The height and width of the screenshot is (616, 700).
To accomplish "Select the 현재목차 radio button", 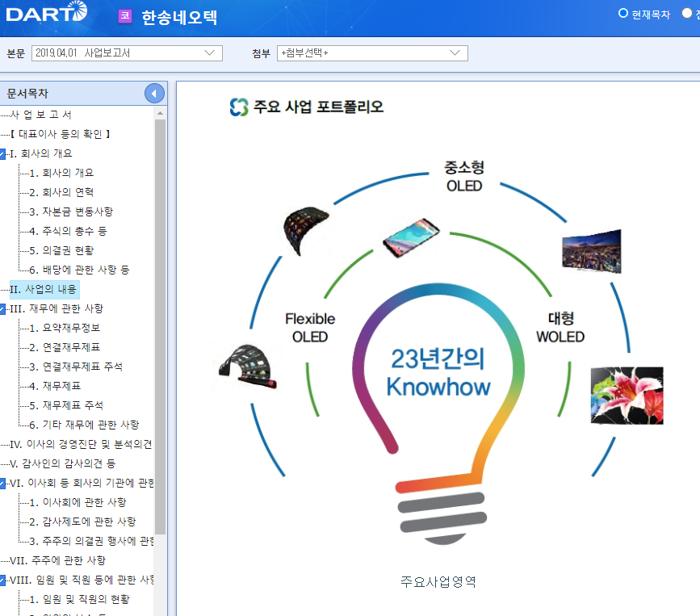I will (622, 13).
